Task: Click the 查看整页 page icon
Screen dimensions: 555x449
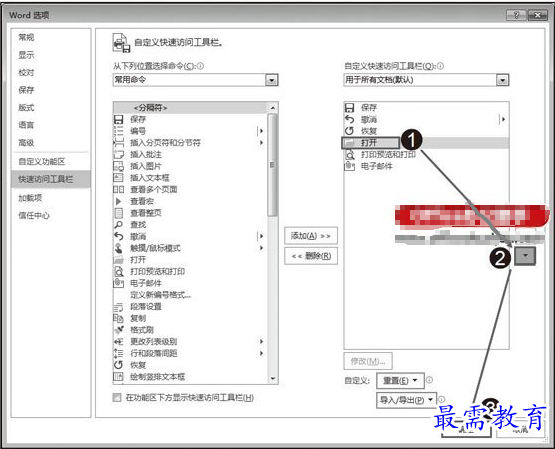Action: (119, 213)
